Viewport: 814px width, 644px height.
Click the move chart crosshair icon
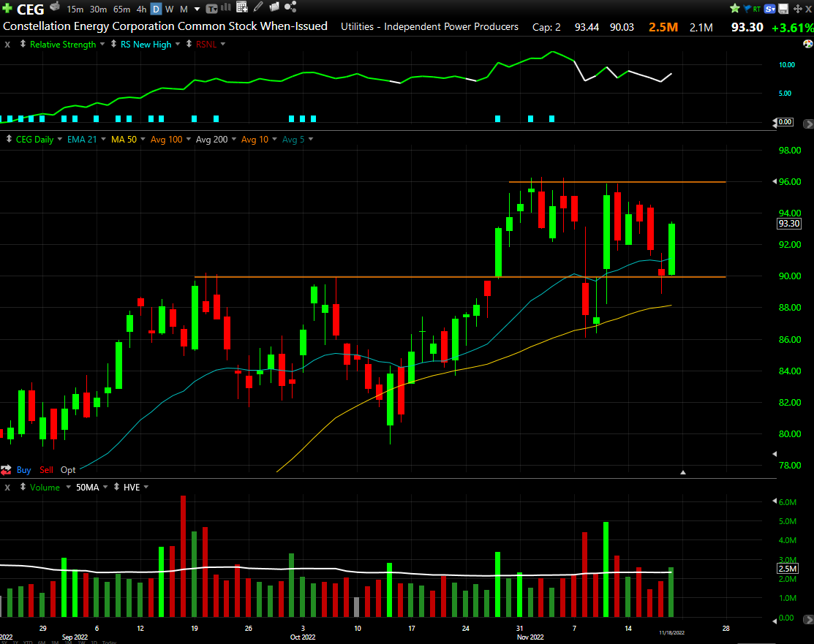pos(797,9)
